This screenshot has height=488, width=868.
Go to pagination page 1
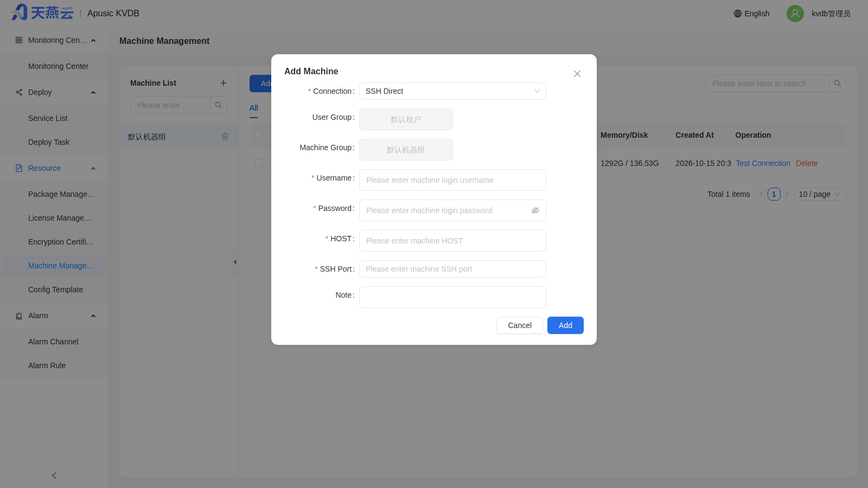point(774,194)
